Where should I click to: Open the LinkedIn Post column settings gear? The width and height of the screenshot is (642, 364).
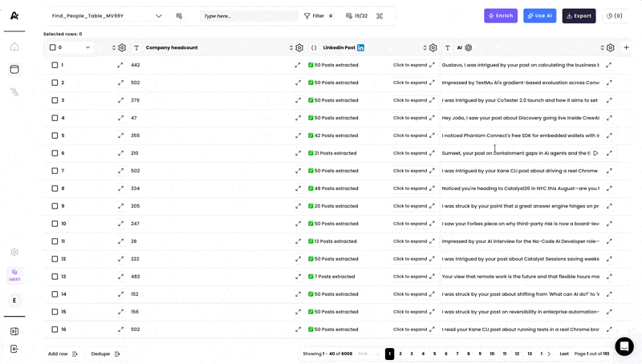(x=433, y=48)
